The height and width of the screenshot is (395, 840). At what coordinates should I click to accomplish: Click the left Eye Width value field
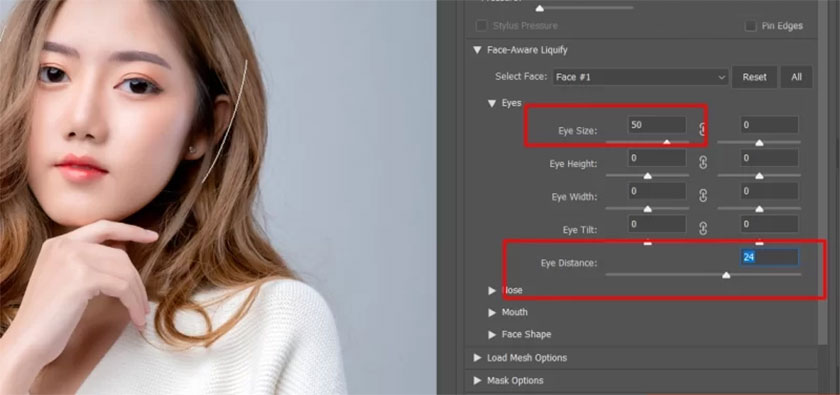[657, 191]
